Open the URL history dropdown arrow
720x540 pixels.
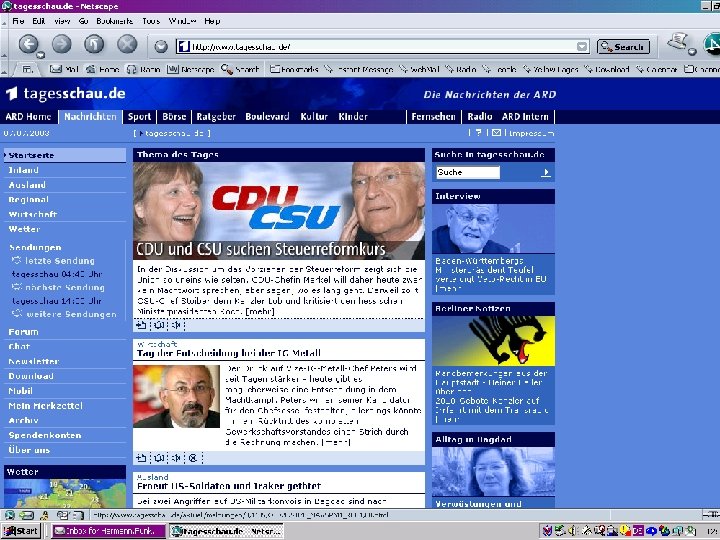pos(582,46)
